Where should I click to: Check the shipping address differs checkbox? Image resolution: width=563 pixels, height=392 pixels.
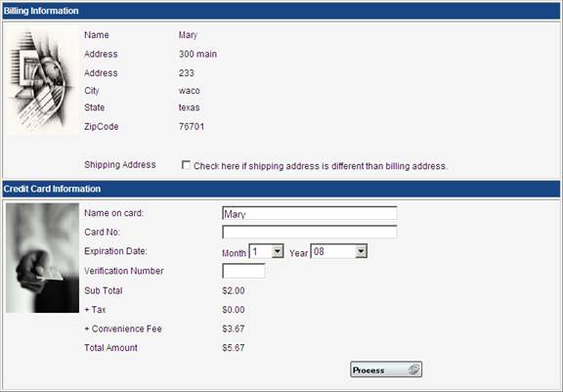[186, 165]
